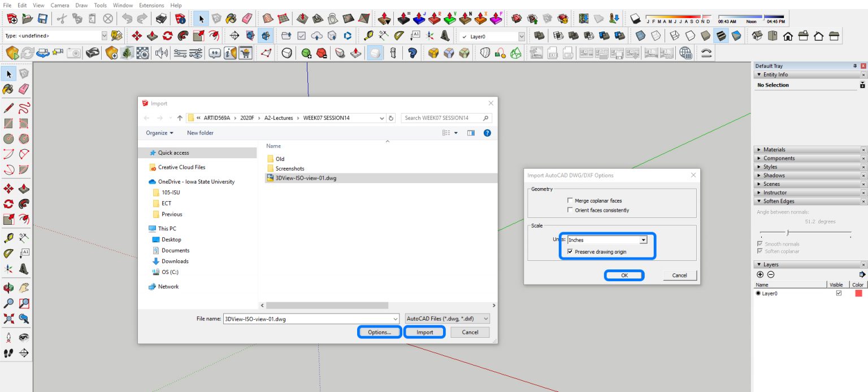868x392 pixels.
Task: Open the Extensions menu
Action: [151, 5]
